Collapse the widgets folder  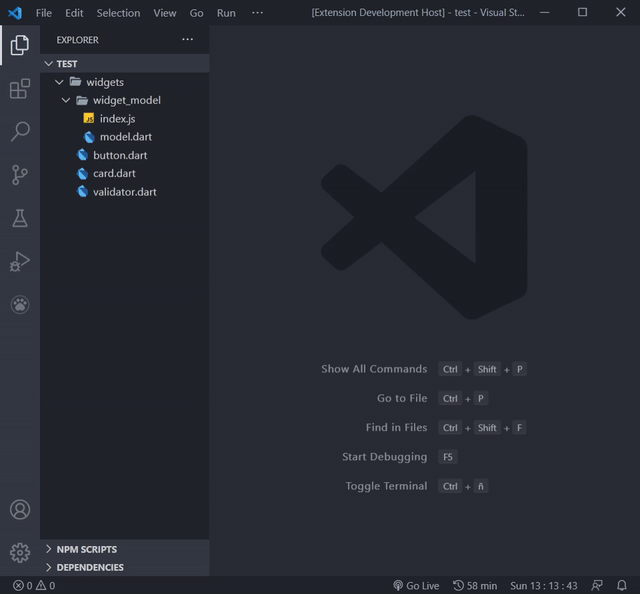coord(125,82)
